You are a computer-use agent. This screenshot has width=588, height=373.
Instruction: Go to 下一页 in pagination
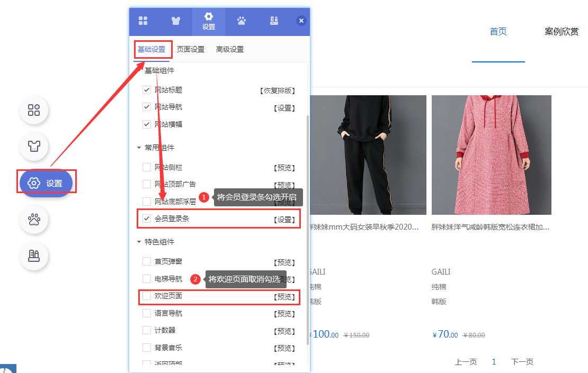tap(522, 362)
